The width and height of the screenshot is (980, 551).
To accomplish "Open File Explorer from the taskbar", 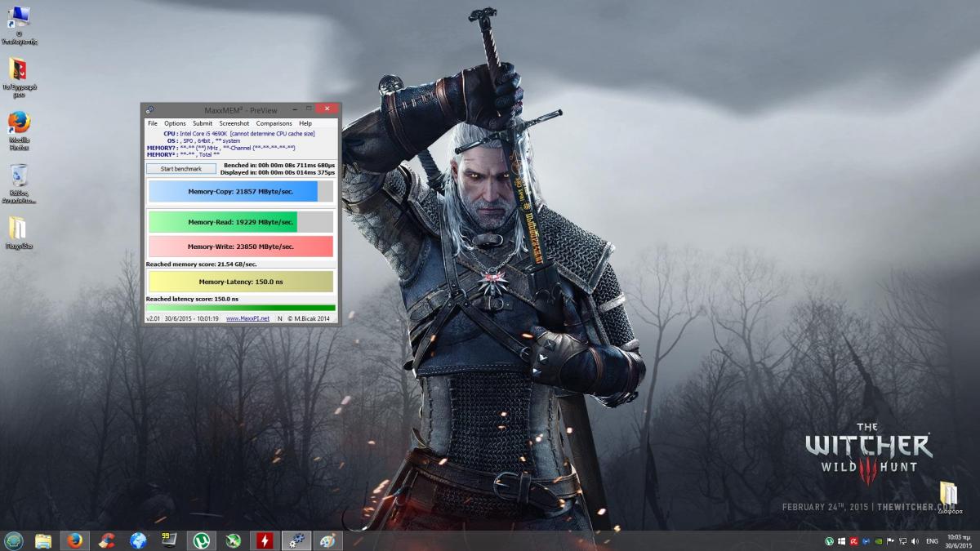I will [43, 540].
